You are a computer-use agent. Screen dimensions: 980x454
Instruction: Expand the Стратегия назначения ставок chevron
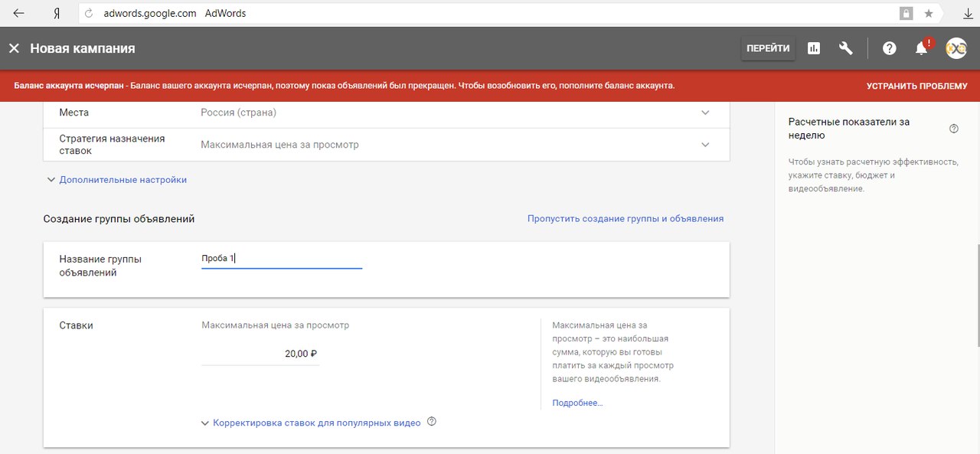pyautogui.click(x=705, y=145)
